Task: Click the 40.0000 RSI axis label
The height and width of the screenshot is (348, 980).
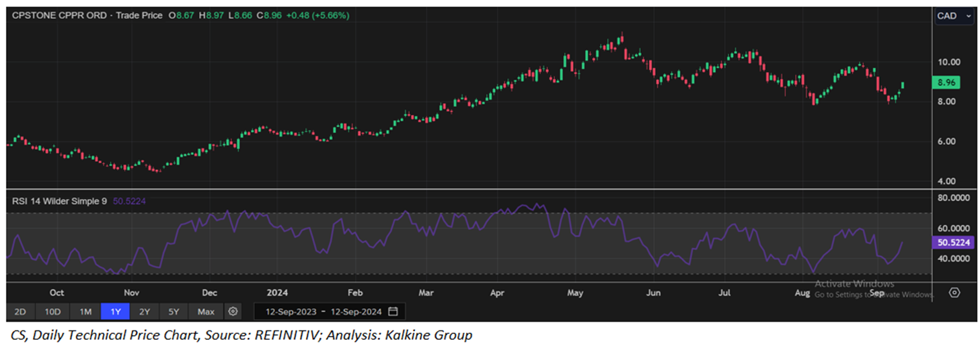Action: click(954, 259)
